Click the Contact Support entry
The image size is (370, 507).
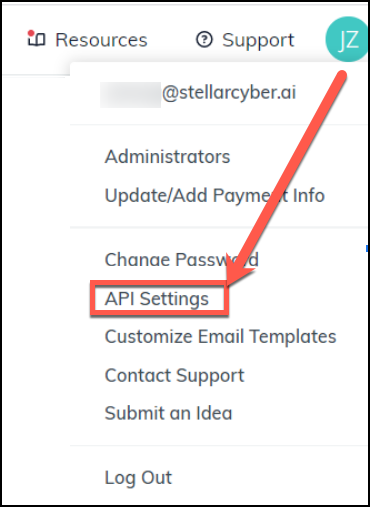coord(174,376)
